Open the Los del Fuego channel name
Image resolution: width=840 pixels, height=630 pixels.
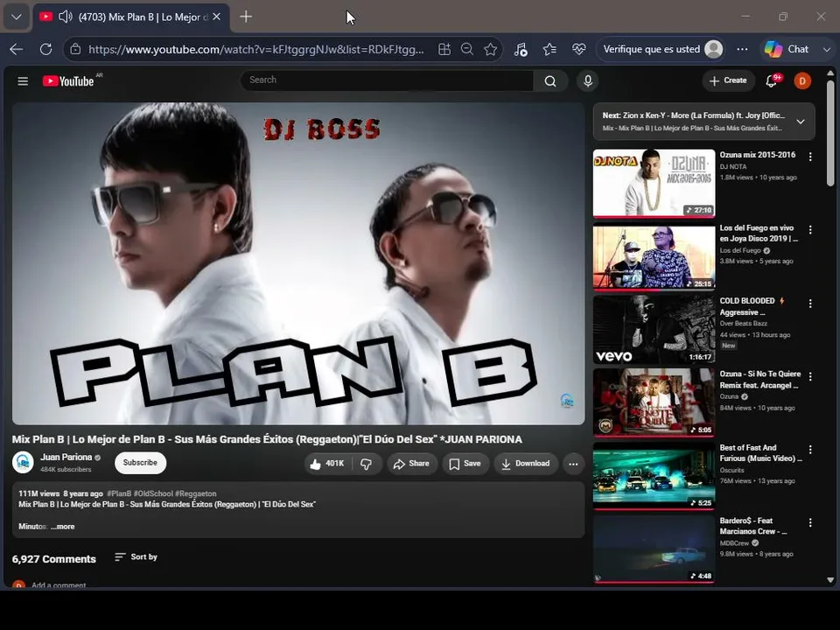(740, 250)
